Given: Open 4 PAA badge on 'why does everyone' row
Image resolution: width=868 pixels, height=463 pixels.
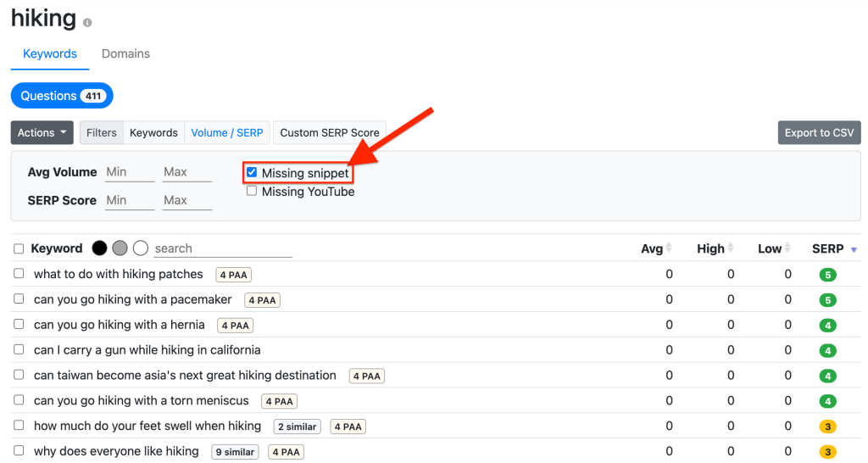Looking at the screenshot, I should 287,452.
